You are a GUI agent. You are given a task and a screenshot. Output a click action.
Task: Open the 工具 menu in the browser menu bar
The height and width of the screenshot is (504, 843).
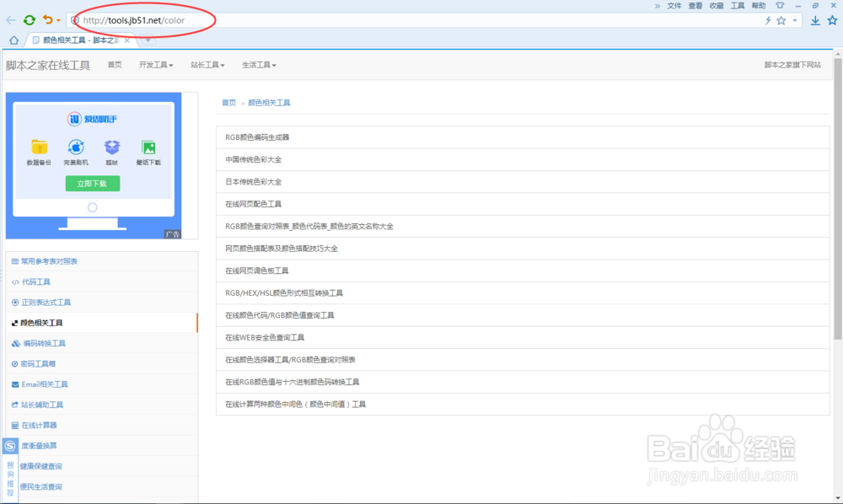[x=738, y=5]
